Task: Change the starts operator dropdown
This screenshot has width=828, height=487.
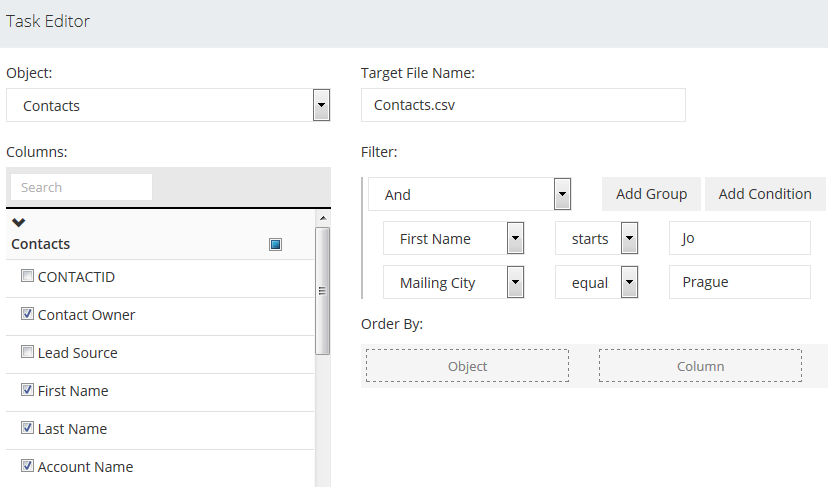Action: pos(629,239)
